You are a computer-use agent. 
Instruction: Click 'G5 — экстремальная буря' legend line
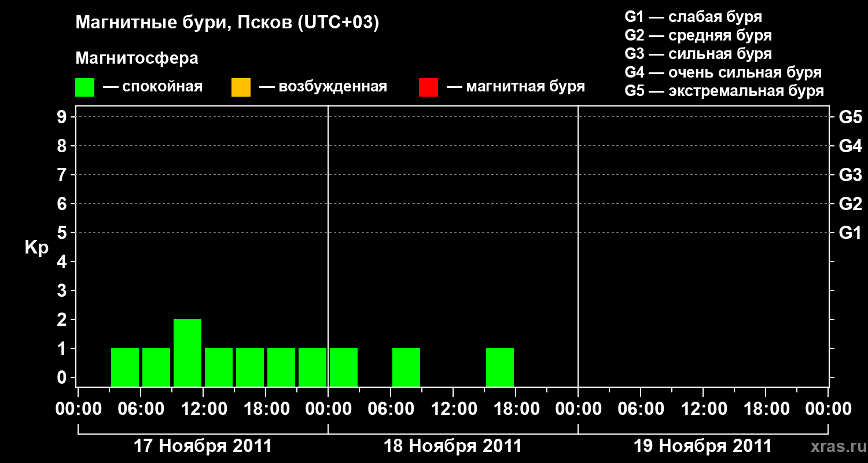[x=724, y=91]
